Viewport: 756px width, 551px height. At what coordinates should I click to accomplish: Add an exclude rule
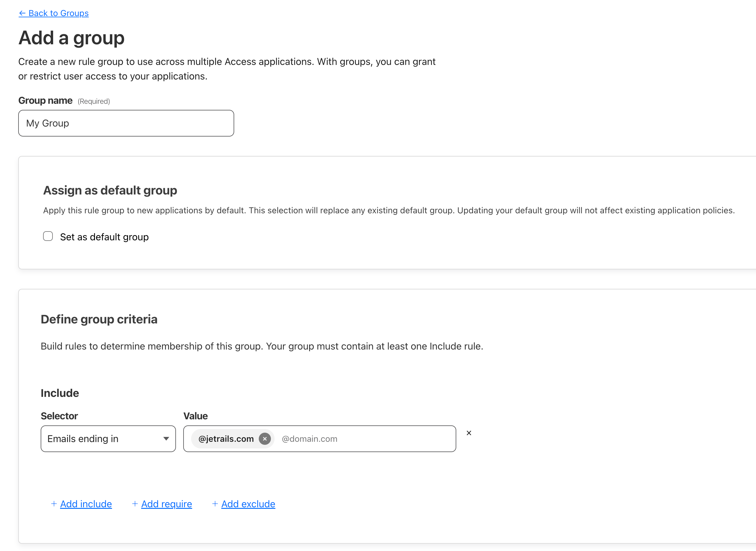click(x=248, y=504)
